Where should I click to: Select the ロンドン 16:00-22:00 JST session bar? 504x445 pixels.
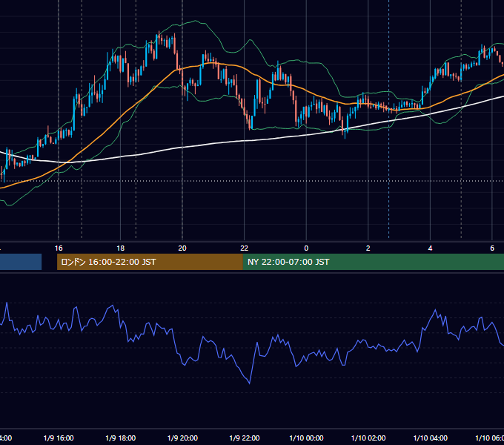(x=150, y=262)
